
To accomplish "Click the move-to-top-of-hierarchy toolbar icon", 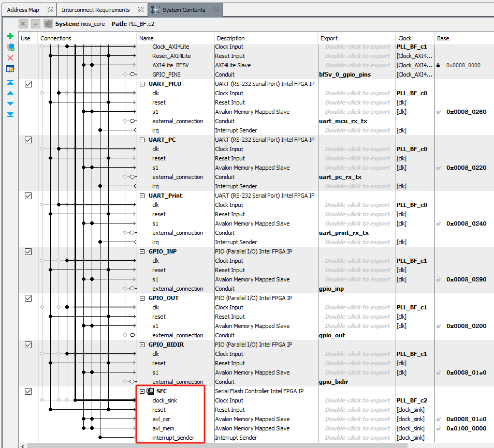I will coord(23,24).
